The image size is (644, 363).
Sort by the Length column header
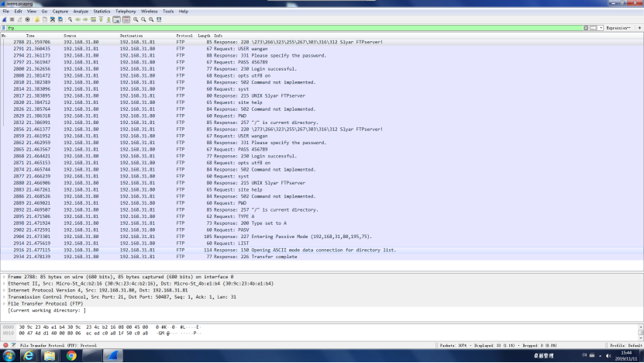[204, 36]
